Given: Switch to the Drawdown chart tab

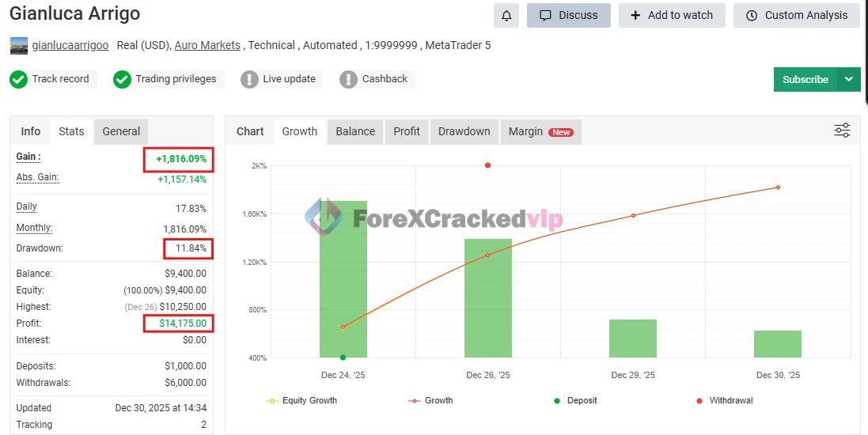Looking at the screenshot, I should point(464,131).
